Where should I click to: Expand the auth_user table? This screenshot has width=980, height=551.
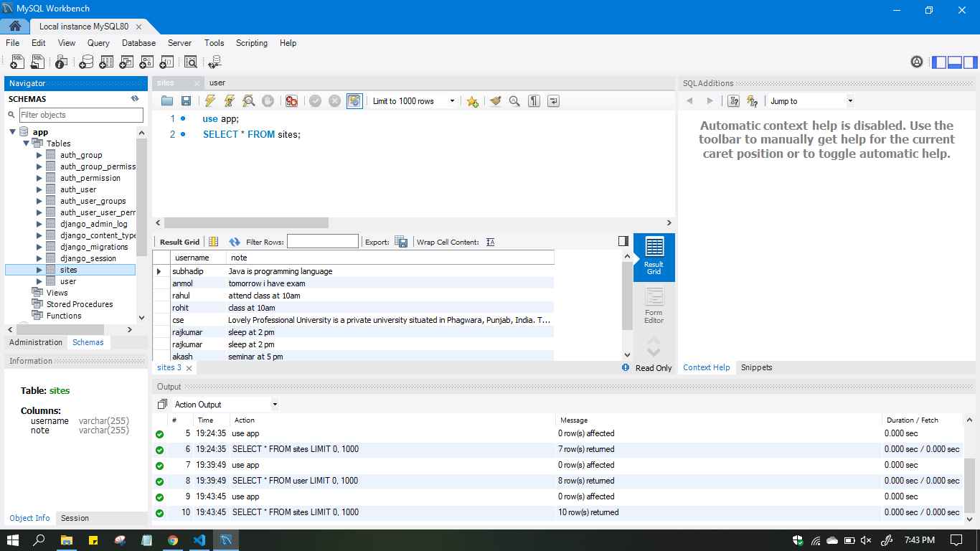pyautogui.click(x=39, y=189)
